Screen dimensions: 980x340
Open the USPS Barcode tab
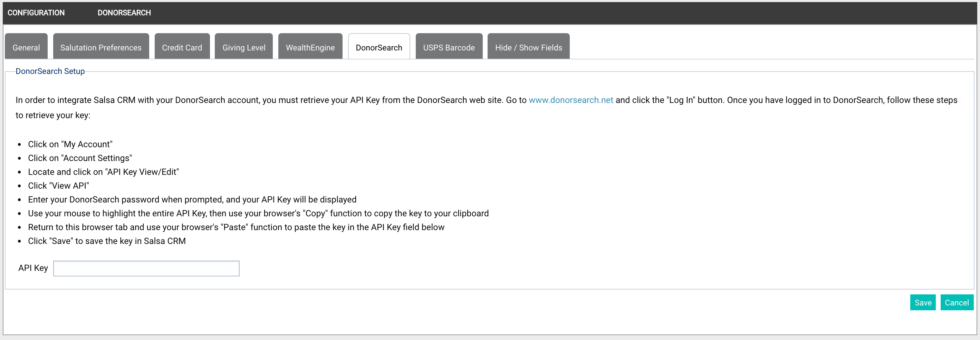pyautogui.click(x=449, y=46)
